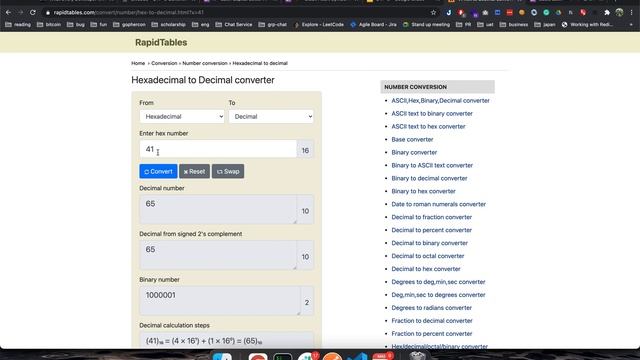
Task: Click the Decimal number result box
Action: coord(218,209)
